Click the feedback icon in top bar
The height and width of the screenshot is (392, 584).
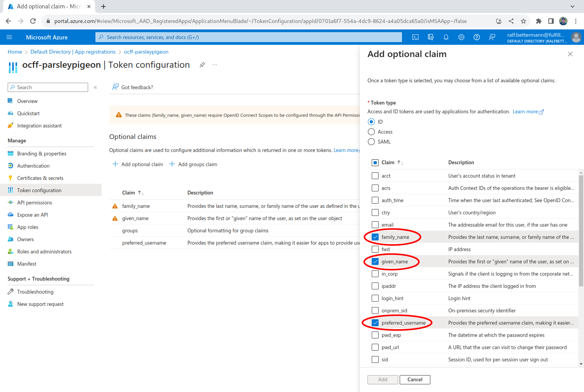(x=492, y=37)
